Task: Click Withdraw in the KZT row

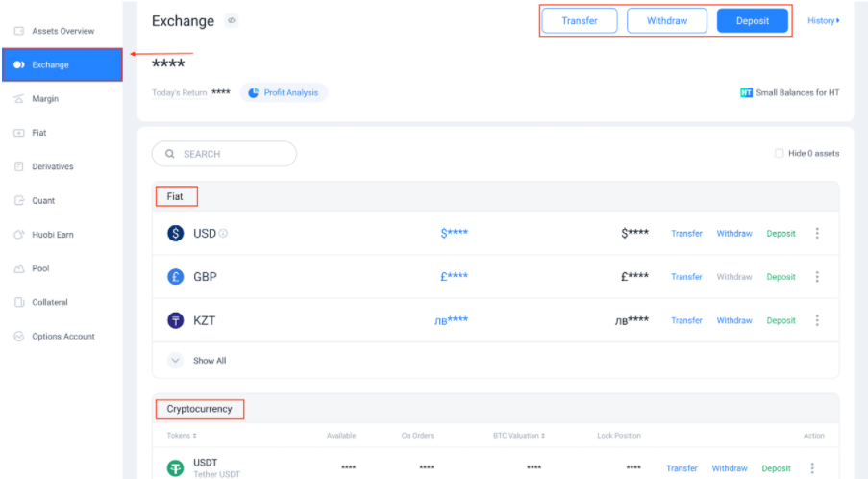Action: tap(734, 320)
